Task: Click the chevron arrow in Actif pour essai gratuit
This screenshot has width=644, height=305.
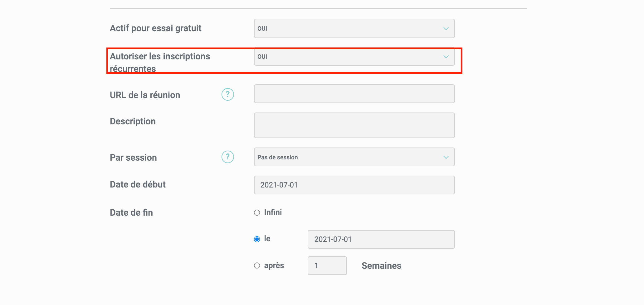Action: coord(446,29)
